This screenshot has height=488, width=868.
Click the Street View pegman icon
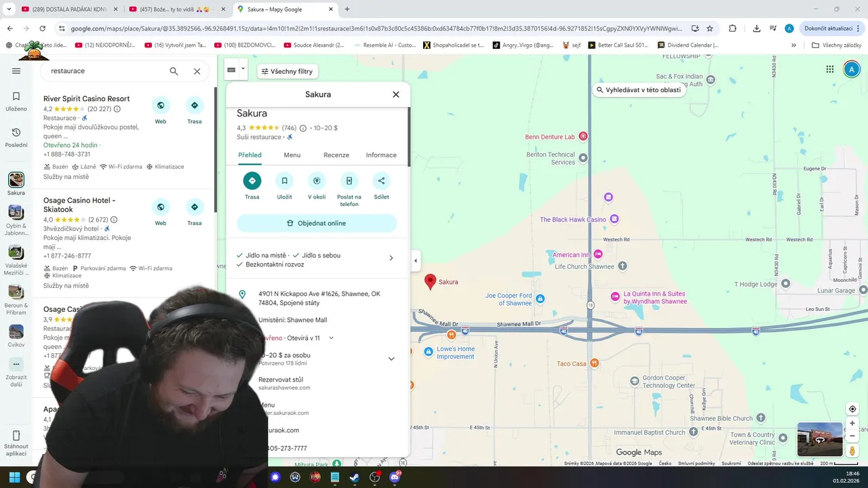(852, 450)
